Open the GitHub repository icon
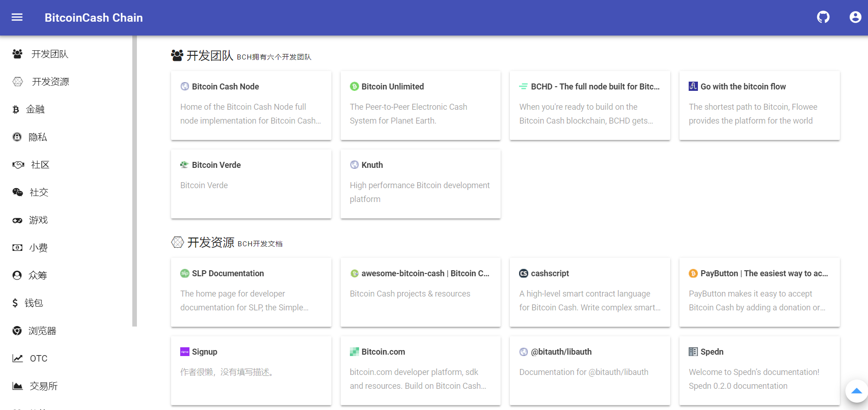This screenshot has width=868, height=410. [x=823, y=18]
